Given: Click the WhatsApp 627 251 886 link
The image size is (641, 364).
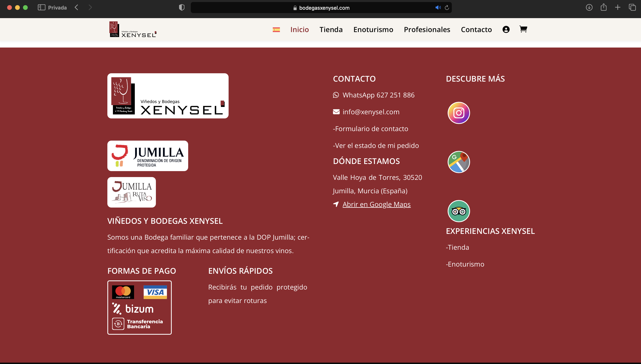Looking at the screenshot, I should 379,95.
